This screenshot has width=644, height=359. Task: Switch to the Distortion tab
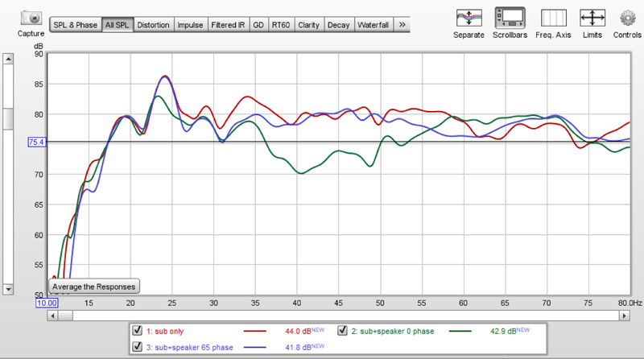[x=153, y=25]
